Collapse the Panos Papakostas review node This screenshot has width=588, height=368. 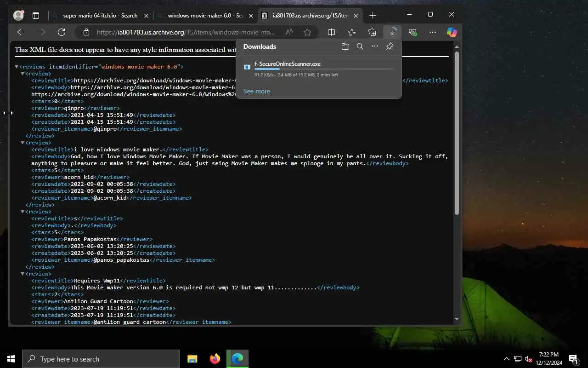[23, 212]
